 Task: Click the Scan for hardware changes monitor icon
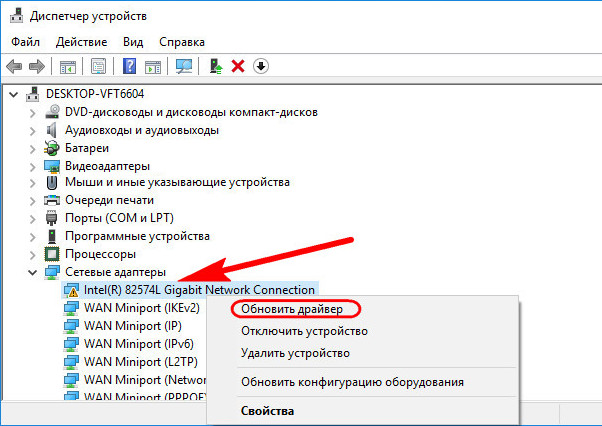(x=183, y=66)
